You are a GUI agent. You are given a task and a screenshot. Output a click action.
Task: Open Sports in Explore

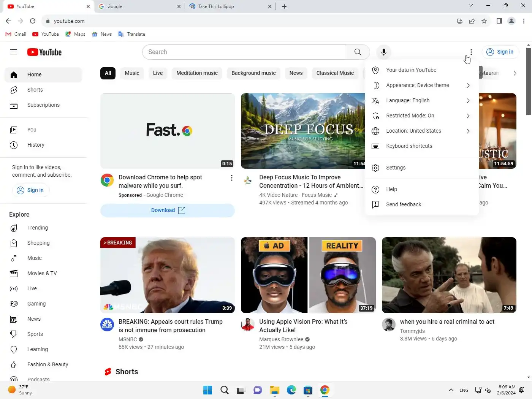pos(43,334)
